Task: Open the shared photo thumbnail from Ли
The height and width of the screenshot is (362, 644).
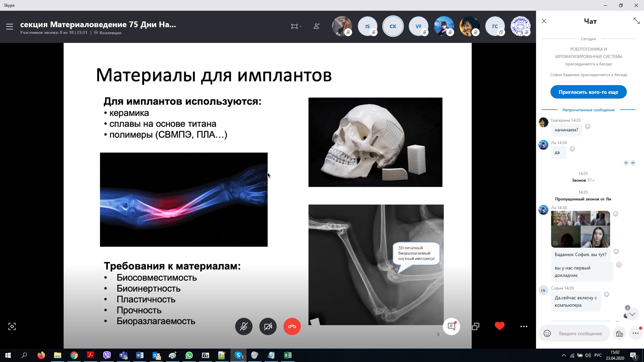Action: [x=580, y=229]
